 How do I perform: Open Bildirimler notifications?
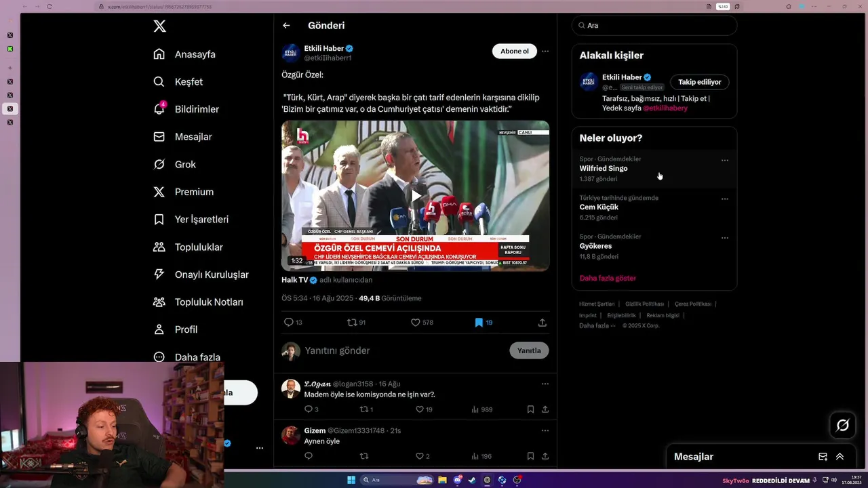coord(186,109)
